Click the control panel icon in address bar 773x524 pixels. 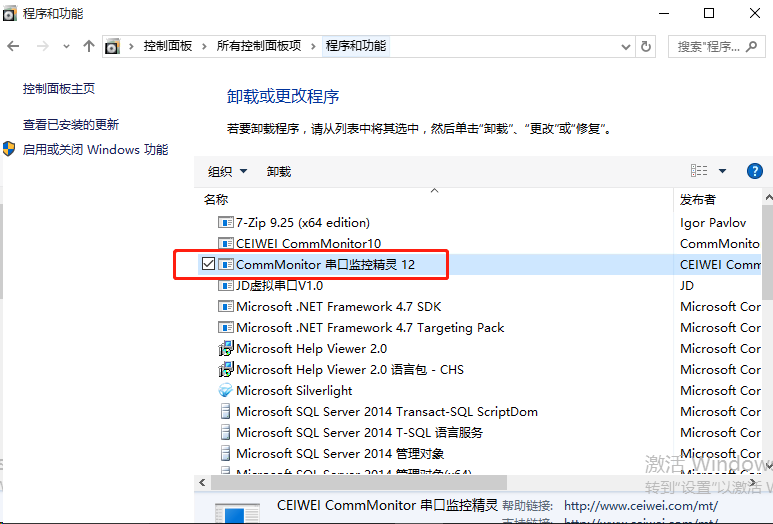[x=112, y=46]
